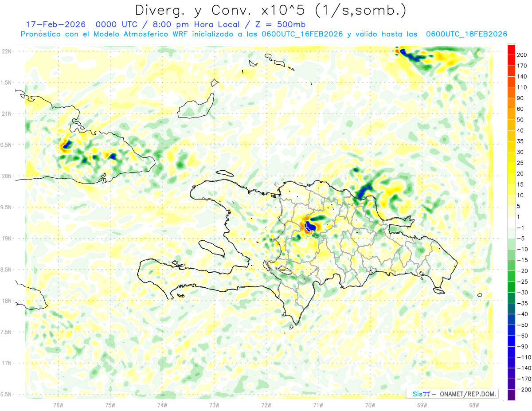The width and height of the screenshot is (532, 411).
Task: Click the valid-until time "0600UTC_18FEB2026"
Action: coord(466,34)
